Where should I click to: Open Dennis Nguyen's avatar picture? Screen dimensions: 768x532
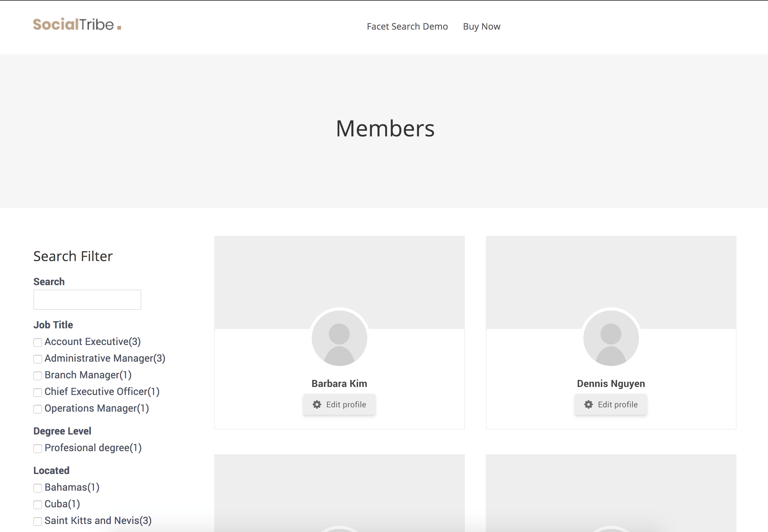pos(611,338)
